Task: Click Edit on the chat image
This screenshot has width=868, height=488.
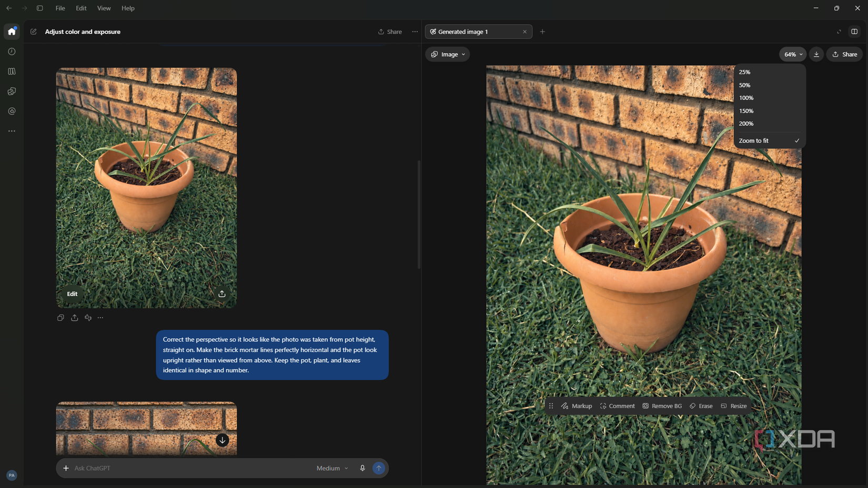Action: click(72, 294)
